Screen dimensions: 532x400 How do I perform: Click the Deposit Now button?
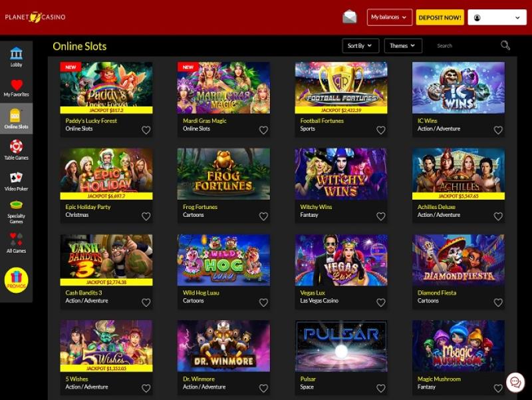click(x=440, y=17)
